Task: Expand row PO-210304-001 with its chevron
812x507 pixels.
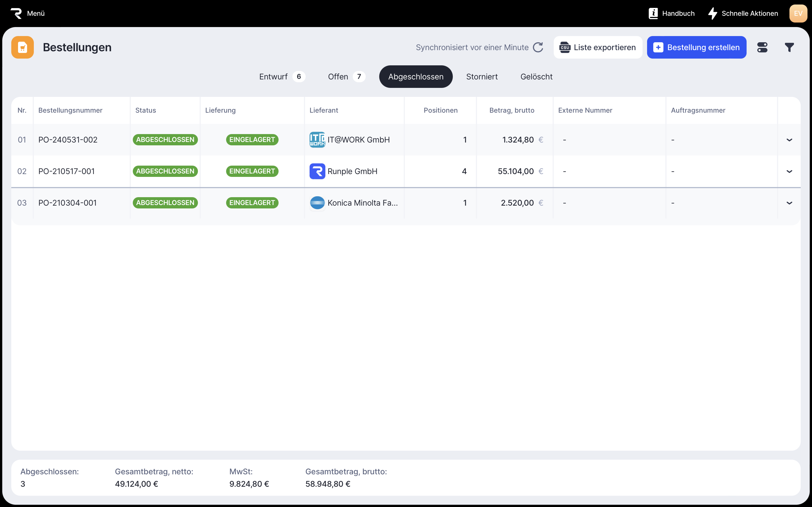Action: point(789,203)
